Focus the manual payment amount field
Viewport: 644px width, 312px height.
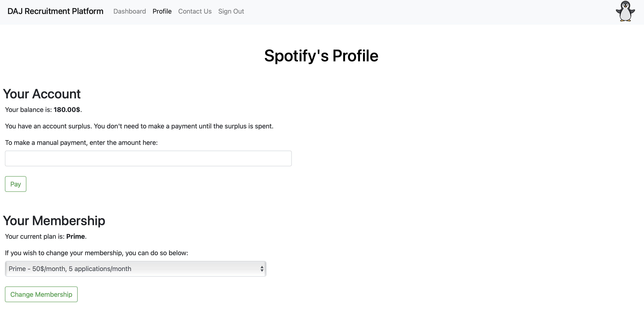point(148,158)
